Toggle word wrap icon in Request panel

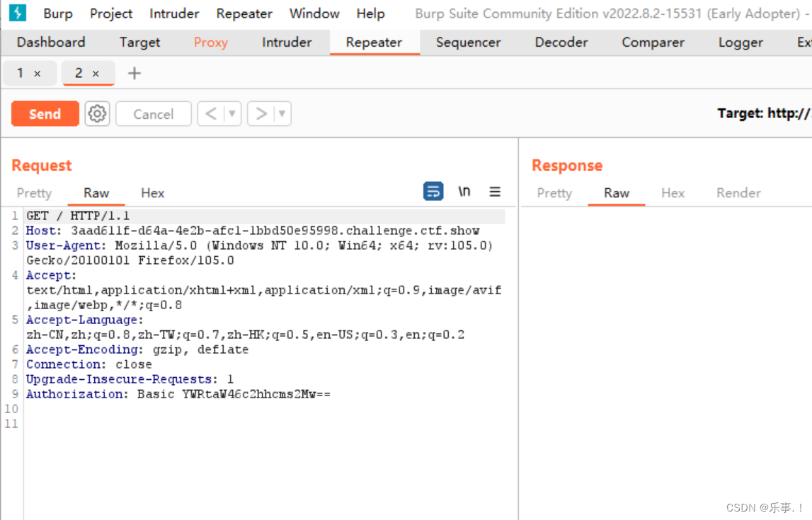[433, 191]
